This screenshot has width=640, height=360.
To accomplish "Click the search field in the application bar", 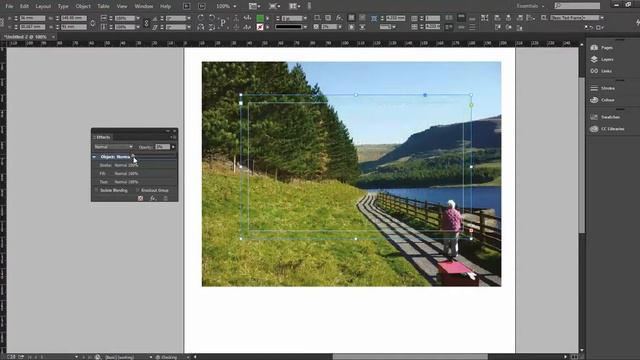I will 577,6.
